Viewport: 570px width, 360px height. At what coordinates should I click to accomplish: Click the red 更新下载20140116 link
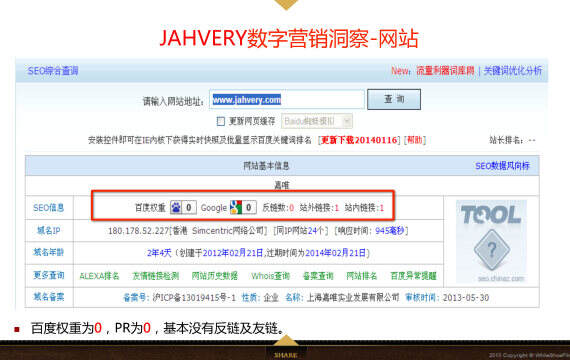359,140
